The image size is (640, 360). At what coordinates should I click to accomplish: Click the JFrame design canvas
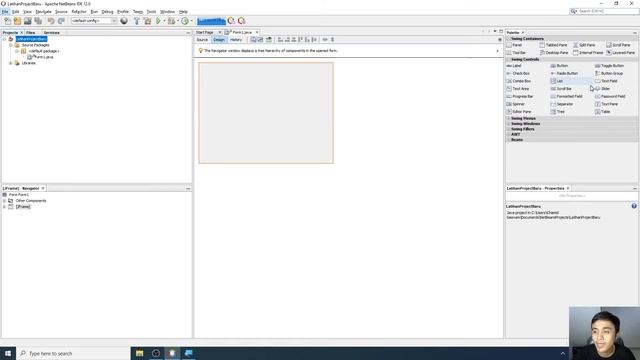pyautogui.click(x=266, y=113)
